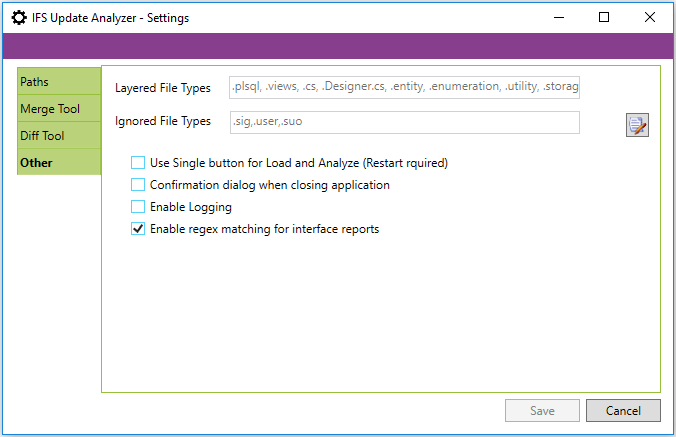Click the Ignored File Types label
The image size is (676, 437).
pyautogui.click(x=163, y=121)
